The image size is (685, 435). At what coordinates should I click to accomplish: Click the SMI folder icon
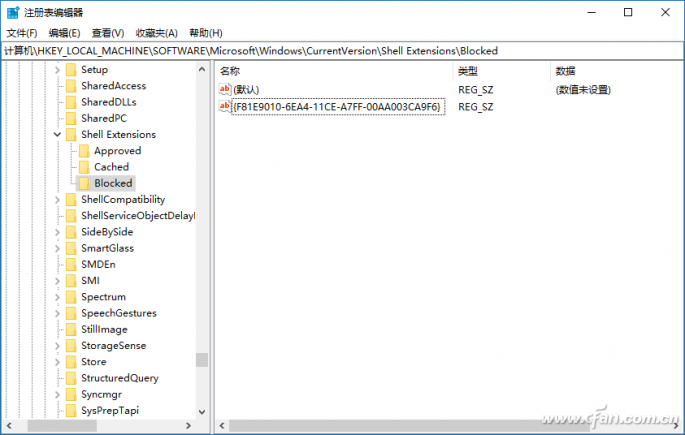click(71, 280)
